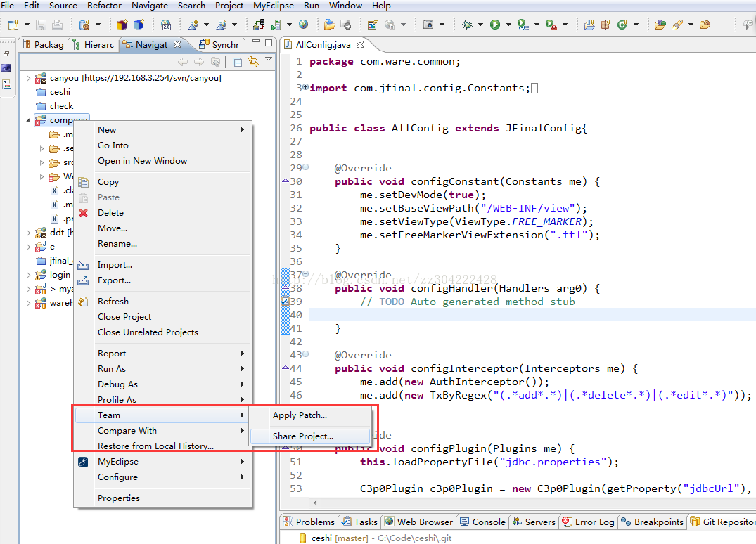Screen dimensions: 756x544
Task: Open the Console tab
Action: 482,522
